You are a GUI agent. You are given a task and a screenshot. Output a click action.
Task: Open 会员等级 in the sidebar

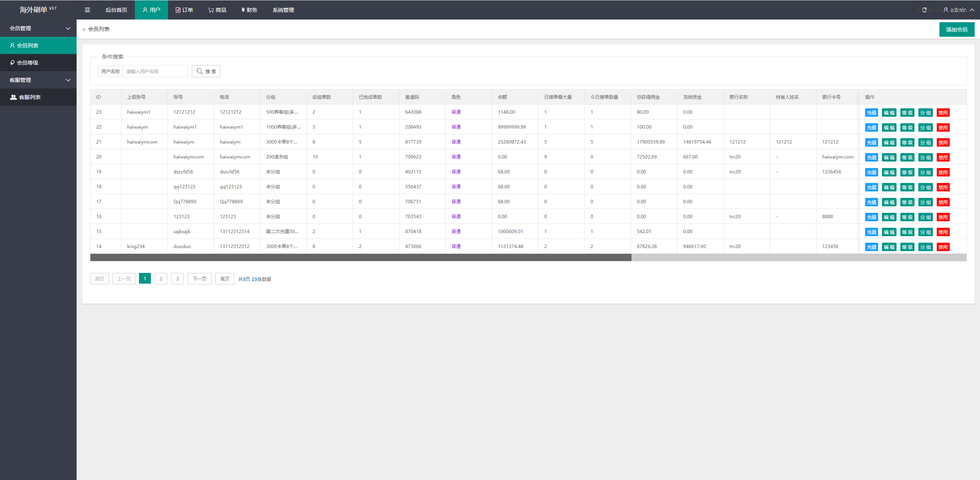click(x=28, y=63)
